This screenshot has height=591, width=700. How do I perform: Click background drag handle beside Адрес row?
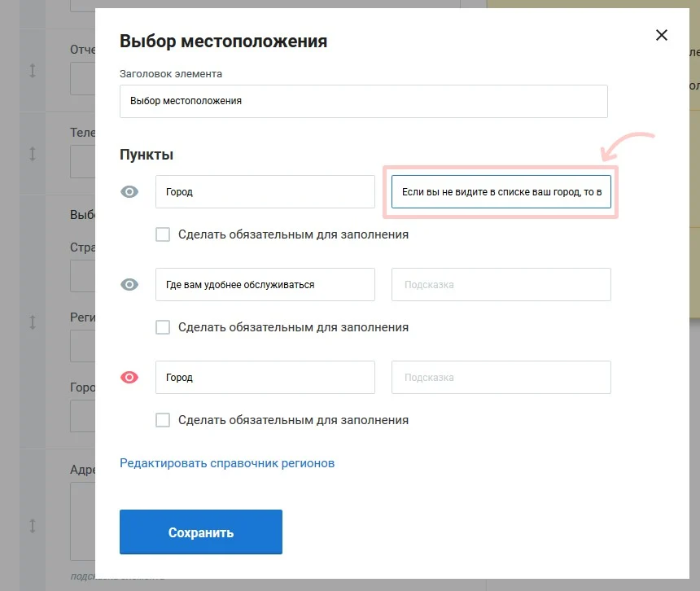(x=33, y=526)
